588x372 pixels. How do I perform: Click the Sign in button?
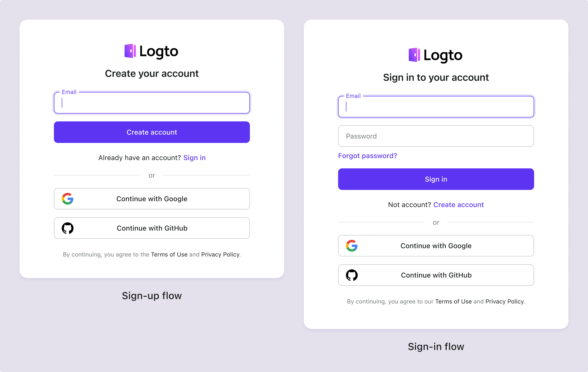click(436, 179)
